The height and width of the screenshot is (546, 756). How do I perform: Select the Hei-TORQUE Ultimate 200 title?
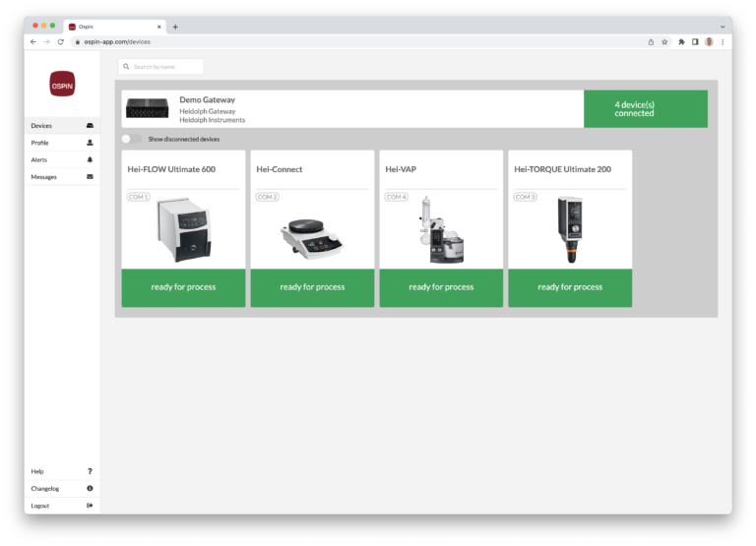coord(563,169)
